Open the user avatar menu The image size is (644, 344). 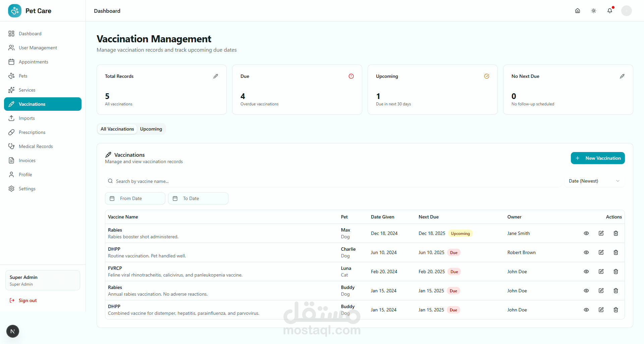pos(627,11)
